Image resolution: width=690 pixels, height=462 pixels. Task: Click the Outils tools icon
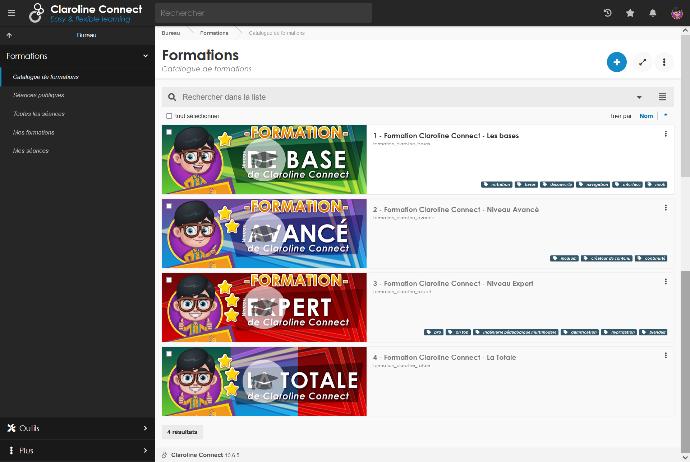point(11,428)
